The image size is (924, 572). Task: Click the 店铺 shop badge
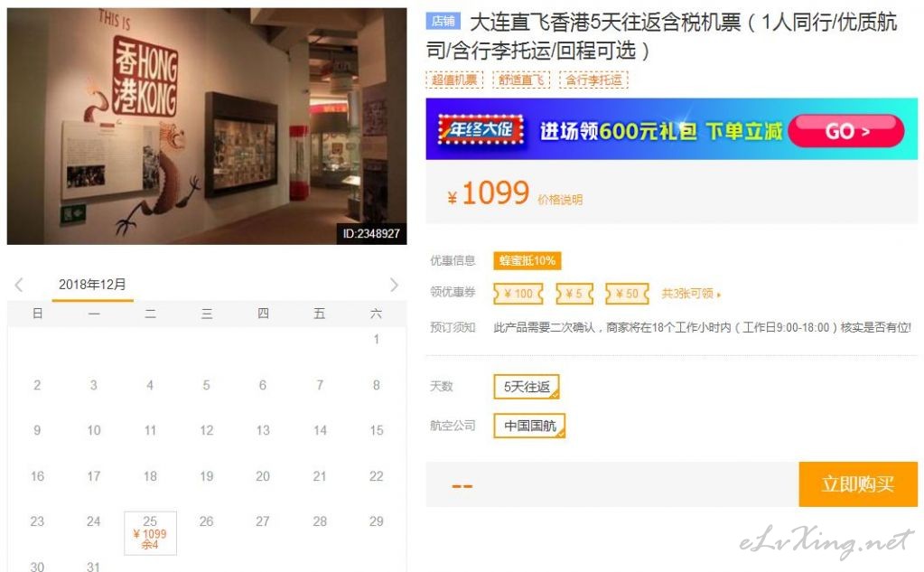[443, 22]
